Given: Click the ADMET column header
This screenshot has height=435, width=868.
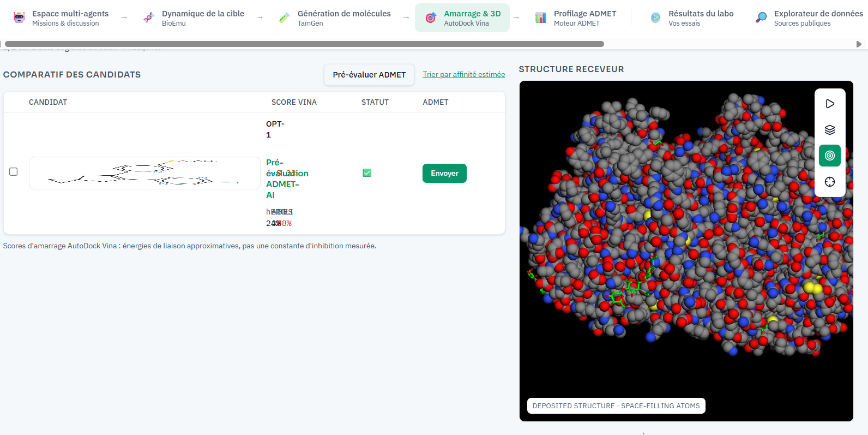Looking at the screenshot, I should click(436, 102).
